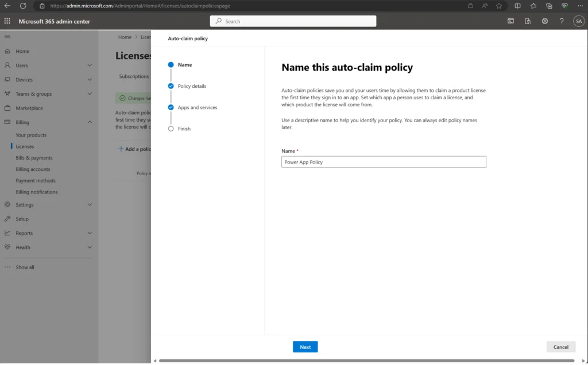Click the policy Name input field

click(x=383, y=161)
